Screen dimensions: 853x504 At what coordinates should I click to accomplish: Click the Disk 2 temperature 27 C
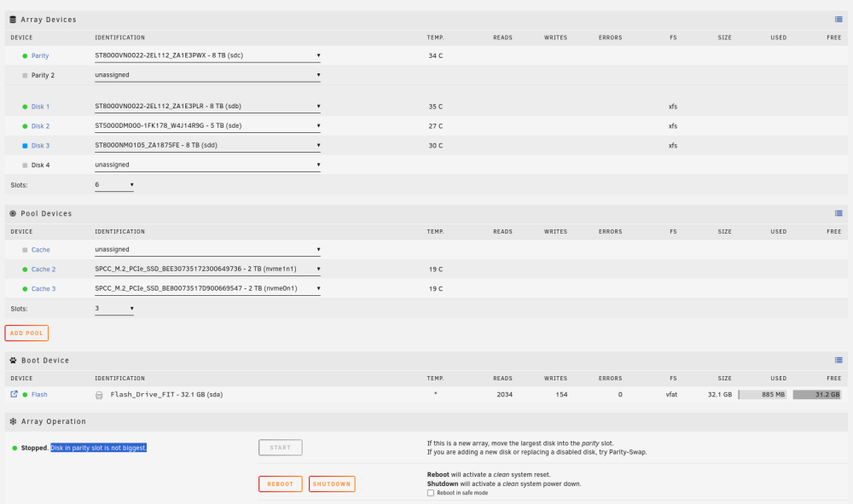pyautogui.click(x=435, y=127)
